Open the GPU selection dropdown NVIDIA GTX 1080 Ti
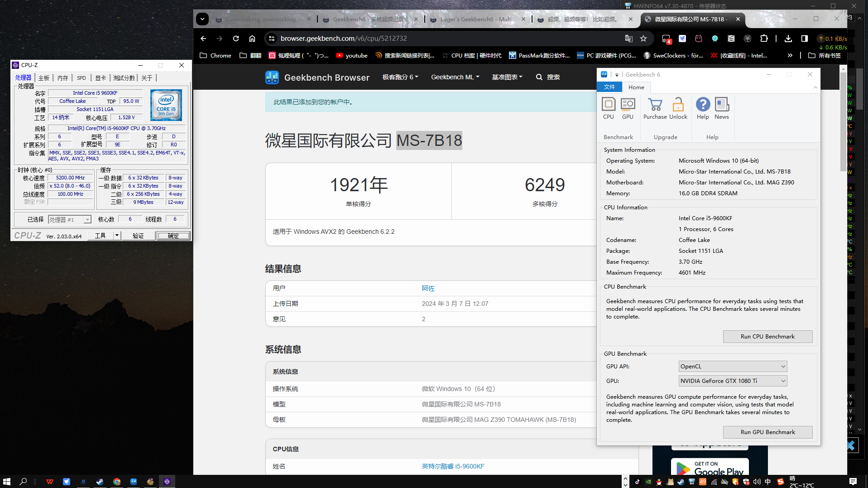Viewport: 868px width, 488px height. pyautogui.click(x=733, y=381)
